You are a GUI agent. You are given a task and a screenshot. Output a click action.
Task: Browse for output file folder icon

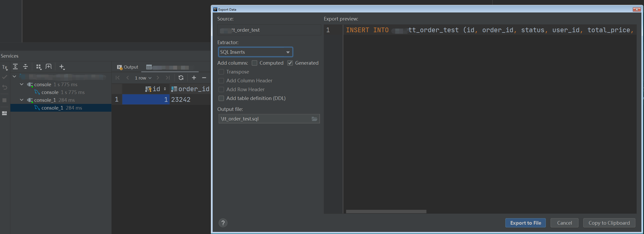point(314,119)
